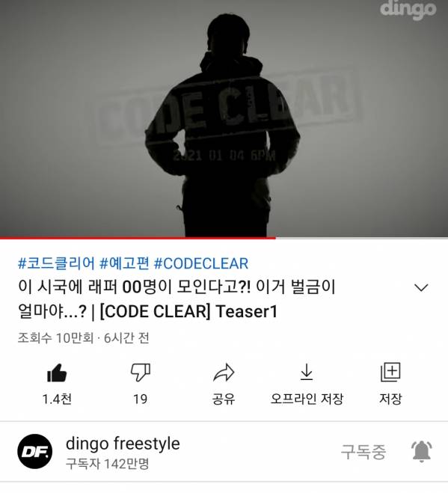
Task: Tap the 오프라인 저장 label
Action: tap(307, 399)
